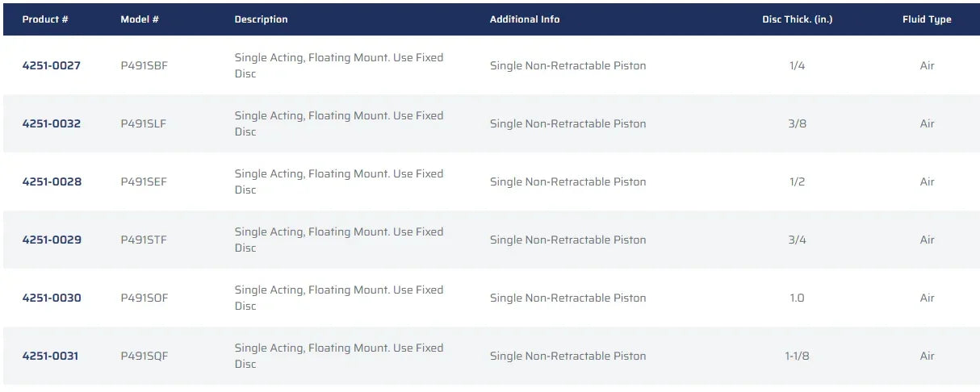Click the 3/8 disc thickness cell
This screenshot has height=392, width=980.
pos(797,123)
